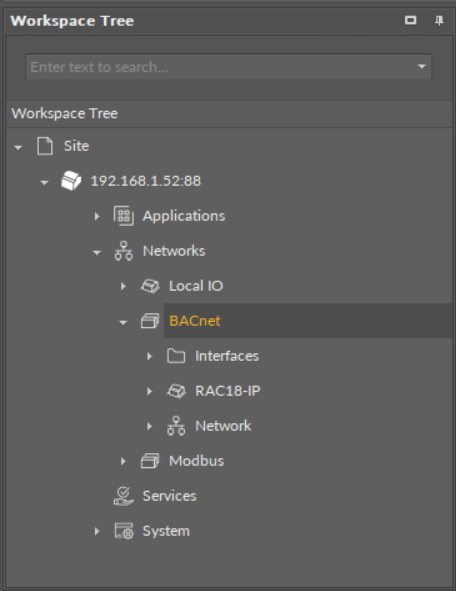This screenshot has height=591, width=456.
Task: Click the Networks topology icon
Action: [x=124, y=251]
